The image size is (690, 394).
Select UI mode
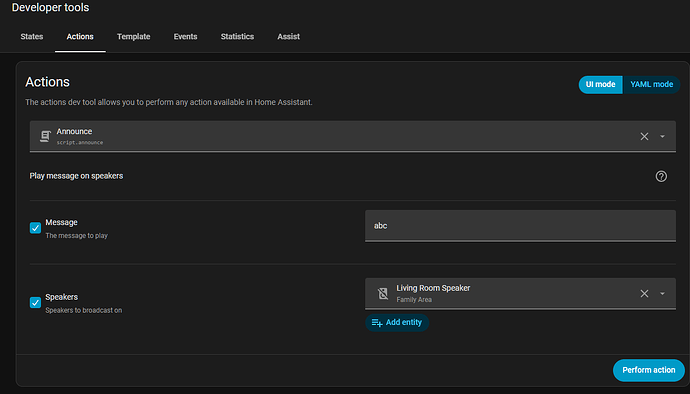coord(600,85)
